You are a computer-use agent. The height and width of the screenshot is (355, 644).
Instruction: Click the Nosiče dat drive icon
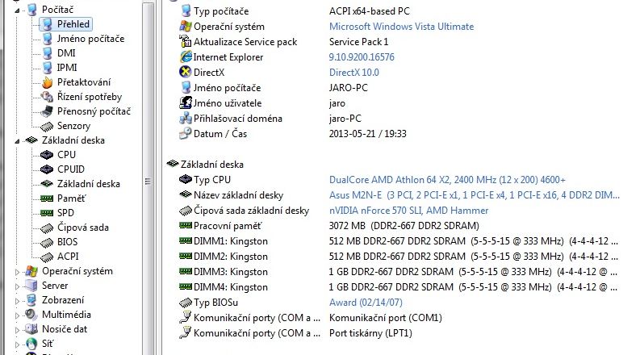pos(31,329)
